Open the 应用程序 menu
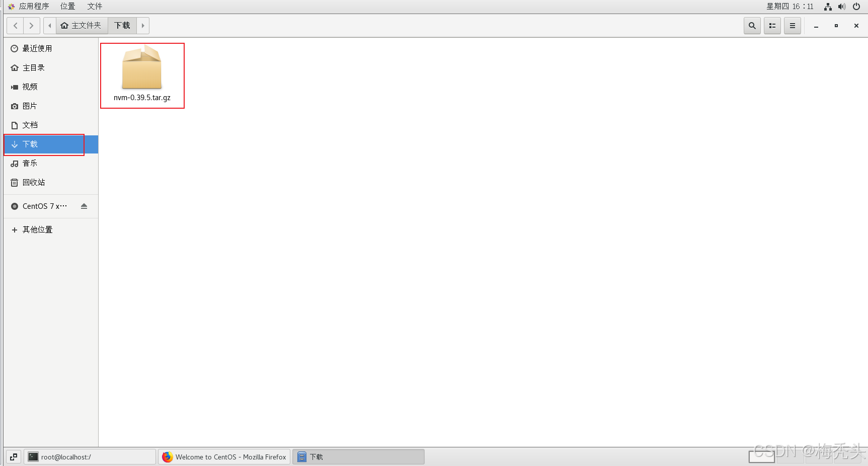 [x=29, y=6]
